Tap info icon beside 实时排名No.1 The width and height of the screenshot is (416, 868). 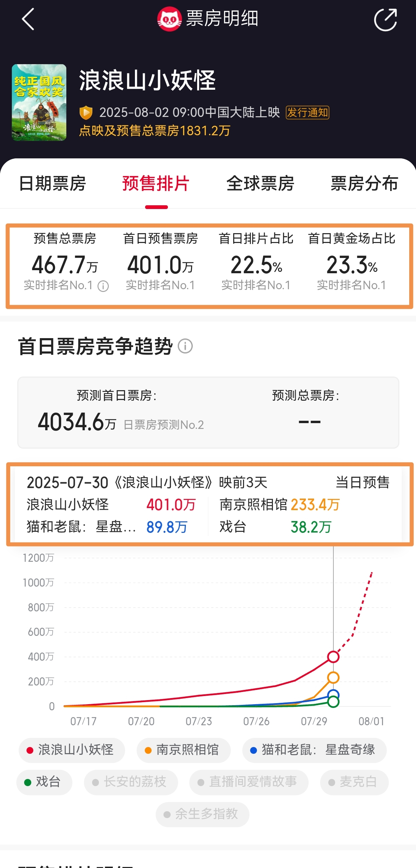click(103, 286)
